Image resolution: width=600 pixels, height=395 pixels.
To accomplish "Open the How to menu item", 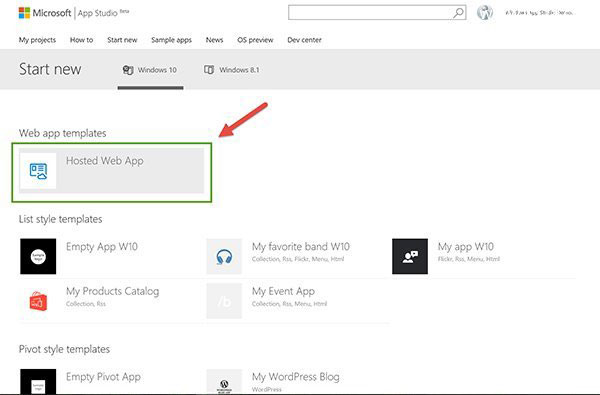I will point(82,40).
